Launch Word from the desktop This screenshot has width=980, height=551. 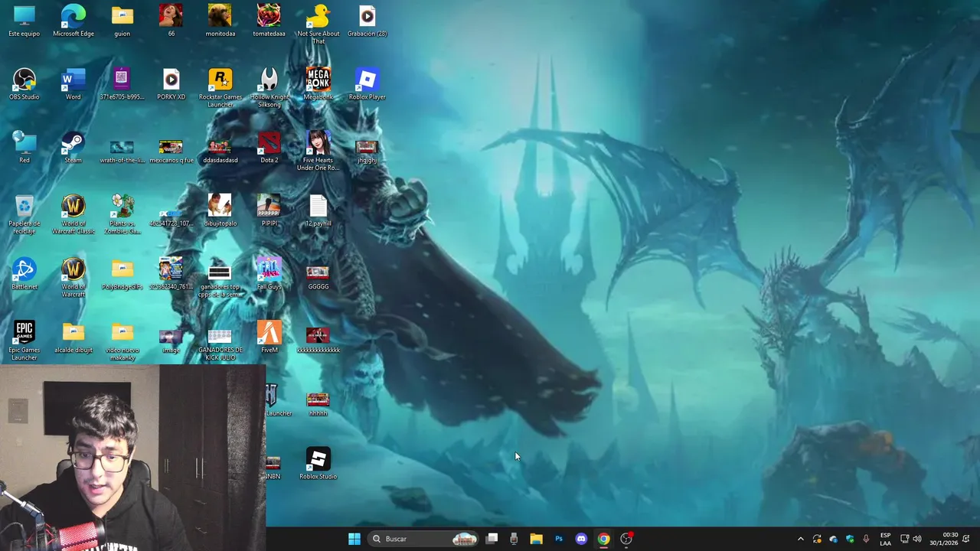pyautogui.click(x=73, y=84)
